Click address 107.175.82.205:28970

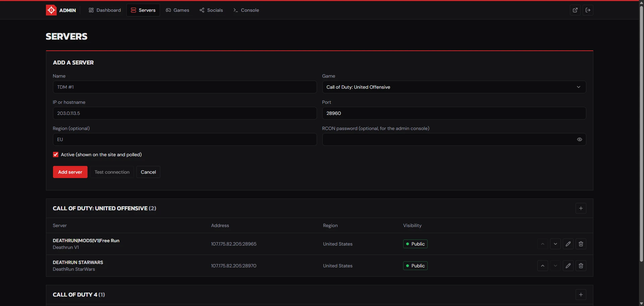[234, 266]
